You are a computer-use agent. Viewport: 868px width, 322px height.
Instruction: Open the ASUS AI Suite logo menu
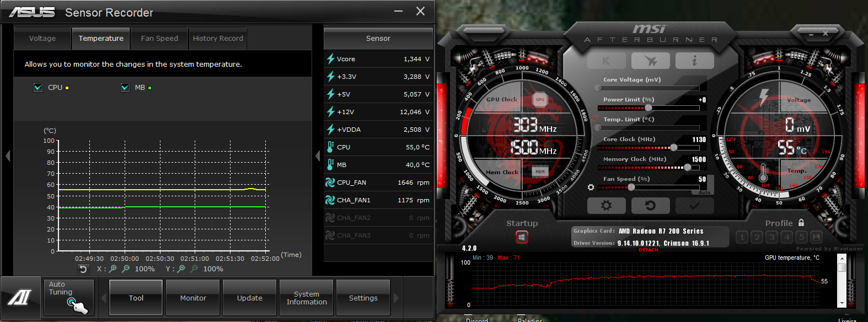20,298
